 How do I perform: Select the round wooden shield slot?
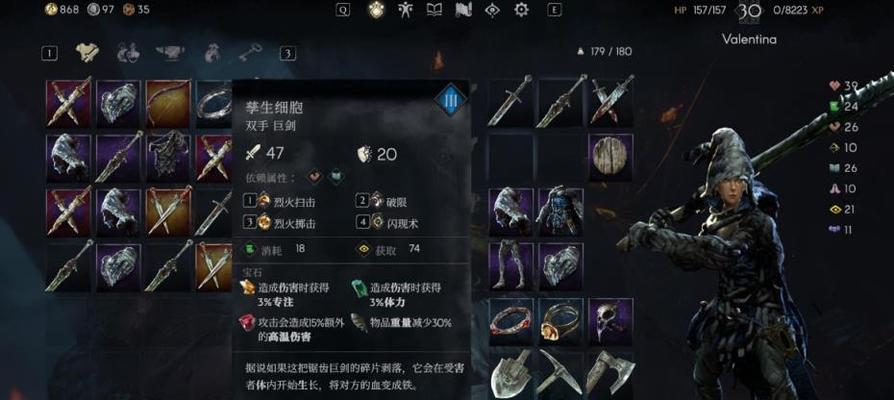[611, 158]
